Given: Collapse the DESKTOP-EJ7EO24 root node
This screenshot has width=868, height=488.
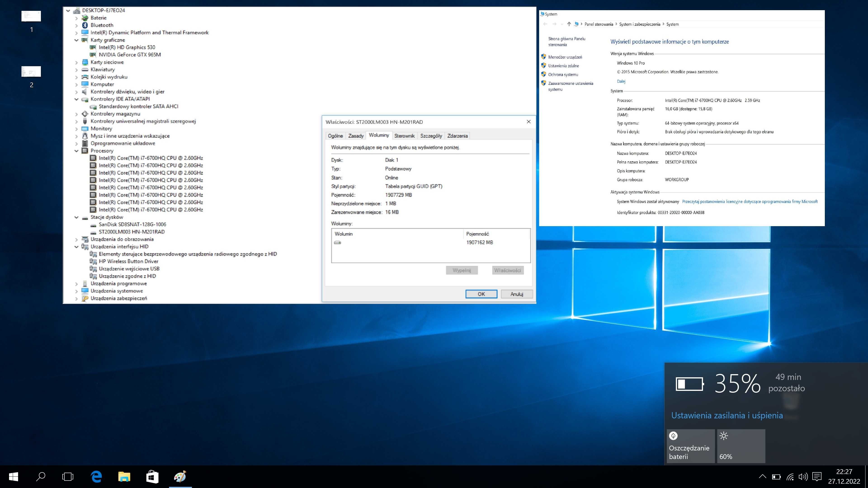Looking at the screenshot, I should click(x=68, y=10).
